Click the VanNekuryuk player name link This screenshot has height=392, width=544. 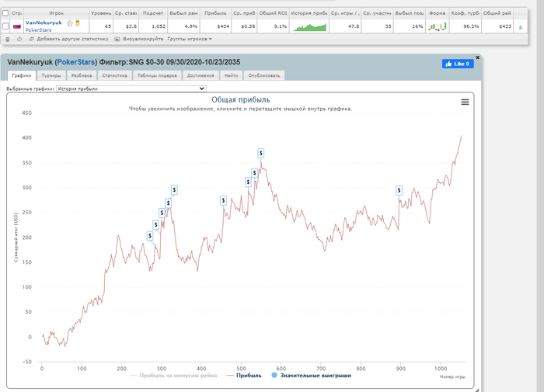click(44, 23)
